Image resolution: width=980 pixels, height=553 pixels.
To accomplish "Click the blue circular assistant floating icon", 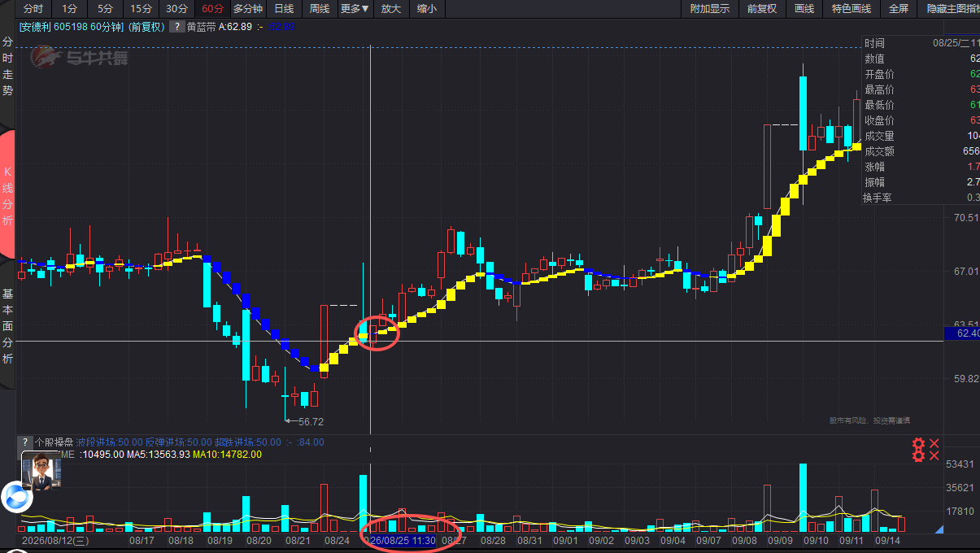I will pyautogui.click(x=16, y=497).
